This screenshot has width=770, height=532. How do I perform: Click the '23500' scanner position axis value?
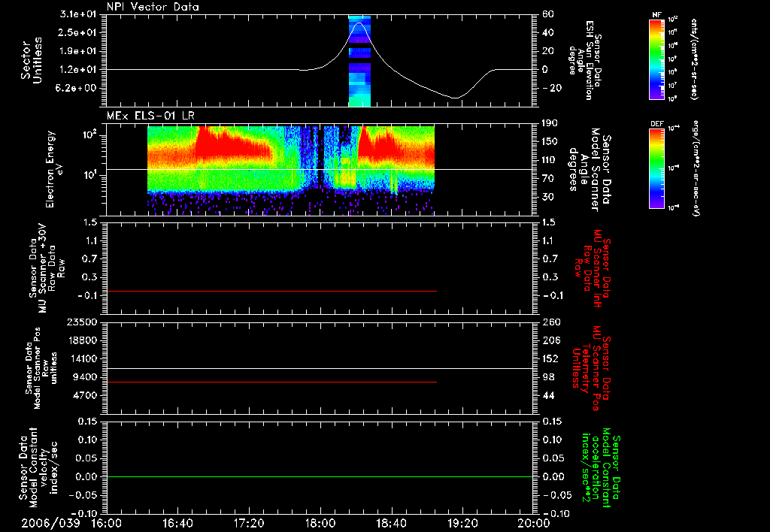pyautogui.click(x=82, y=322)
